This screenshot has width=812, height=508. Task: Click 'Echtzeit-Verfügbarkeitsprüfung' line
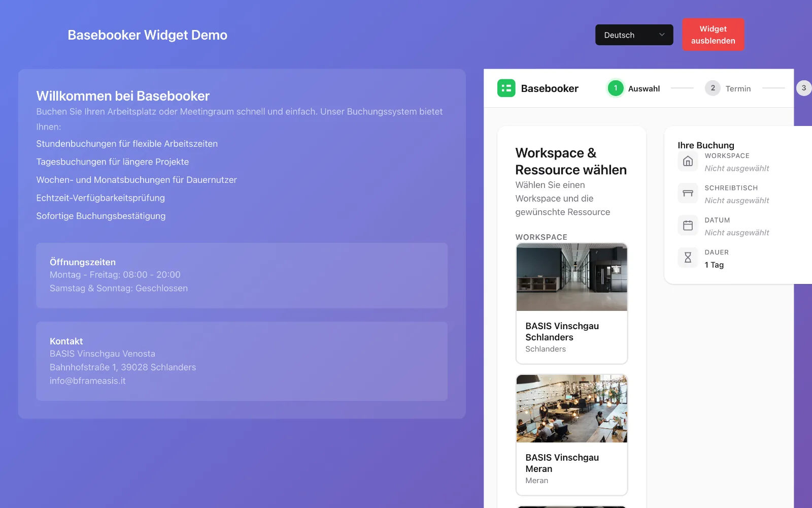point(100,198)
